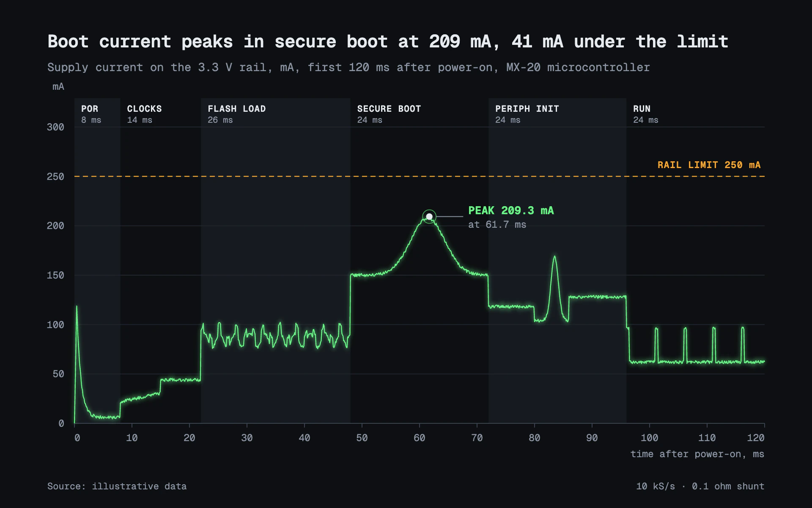
Task: Select the POR phase label
Action: (x=90, y=109)
